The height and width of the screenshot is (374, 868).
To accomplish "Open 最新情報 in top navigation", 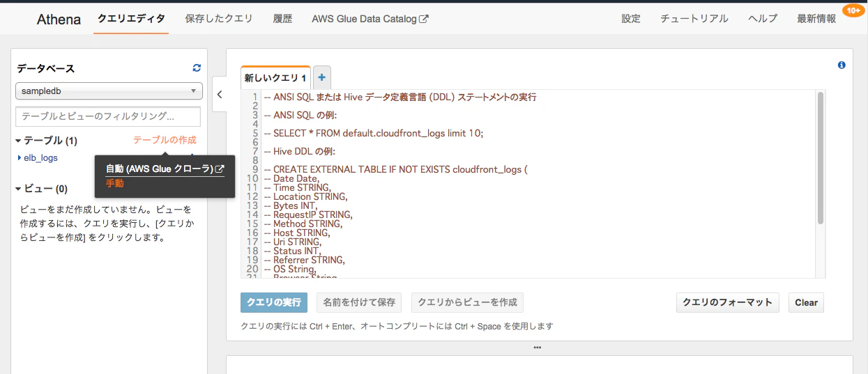I will (x=816, y=19).
